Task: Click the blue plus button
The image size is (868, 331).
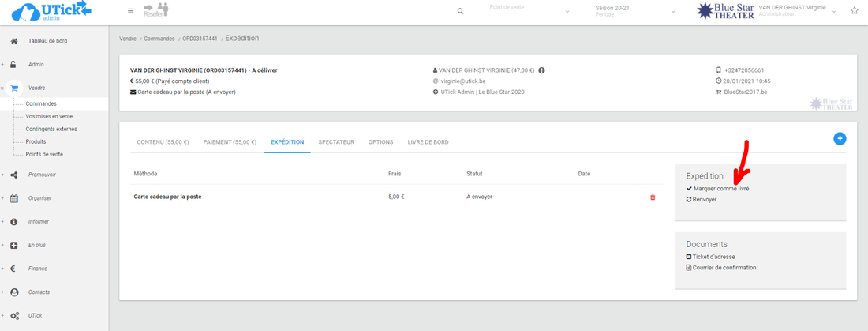Action: pyautogui.click(x=840, y=139)
